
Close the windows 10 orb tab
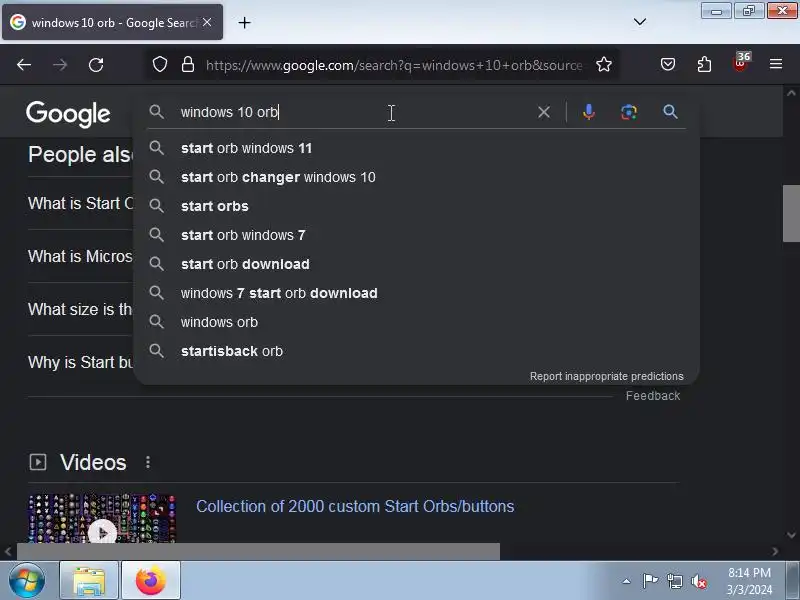[207, 22]
